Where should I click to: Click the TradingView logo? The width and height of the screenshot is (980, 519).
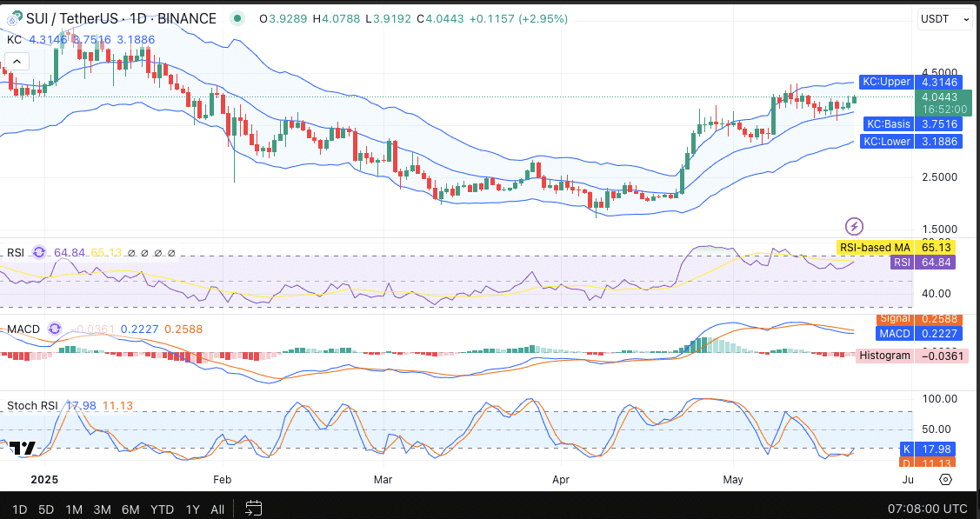click(22, 449)
